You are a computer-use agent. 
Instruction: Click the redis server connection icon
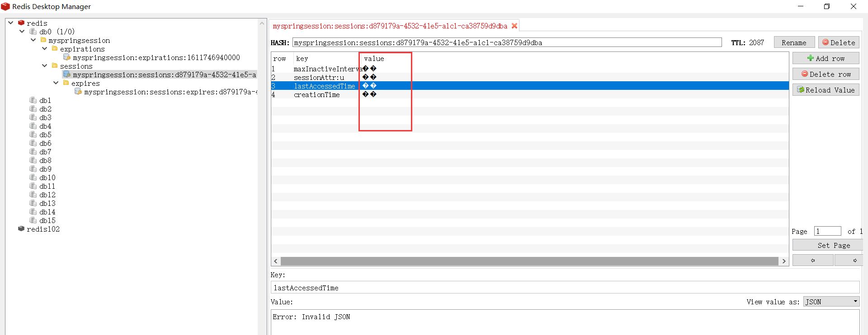click(21, 23)
